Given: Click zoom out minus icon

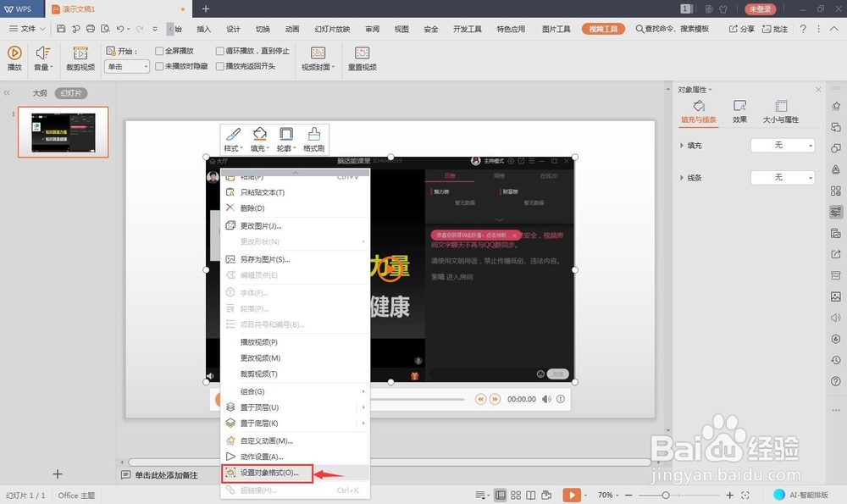Looking at the screenshot, I should (628, 495).
